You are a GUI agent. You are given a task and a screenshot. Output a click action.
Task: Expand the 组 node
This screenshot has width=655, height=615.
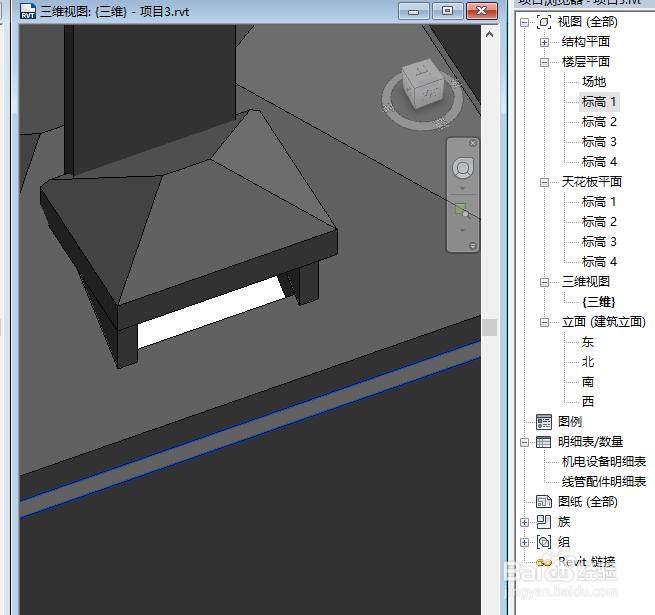click(524, 542)
